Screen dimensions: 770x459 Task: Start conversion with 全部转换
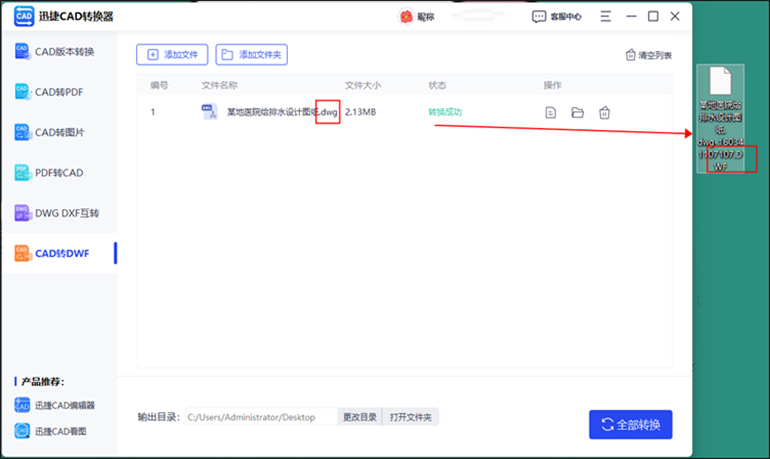tap(631, 424)
